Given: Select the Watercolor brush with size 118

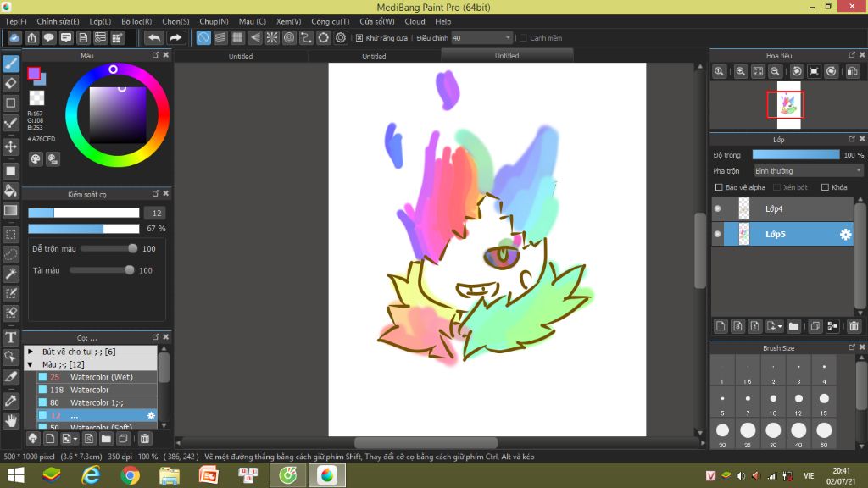Looking at the screenshot, I should [97, 390].
